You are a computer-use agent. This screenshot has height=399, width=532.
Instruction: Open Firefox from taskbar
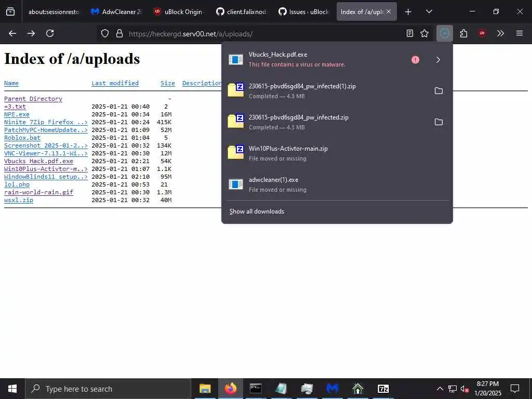[230, 389]
